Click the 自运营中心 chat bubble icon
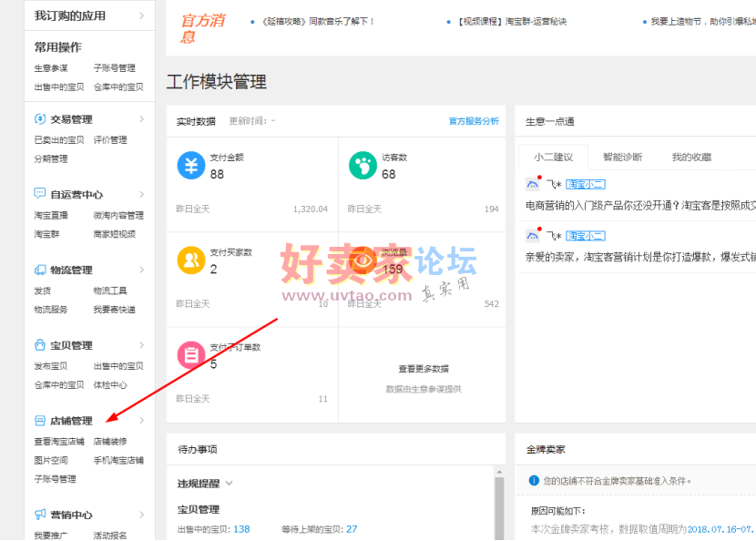Screen dimensions: 756x541 click(x=40, y=194)
